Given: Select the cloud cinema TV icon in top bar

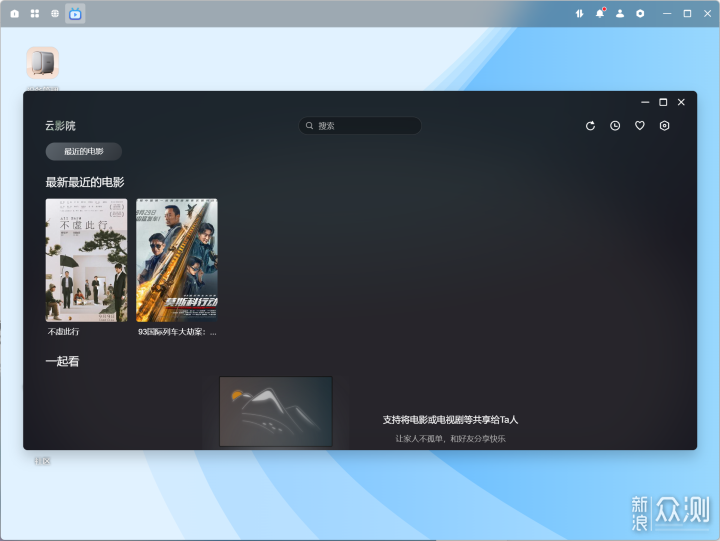Looking at the screenshot, I should (x=75, y=14).
